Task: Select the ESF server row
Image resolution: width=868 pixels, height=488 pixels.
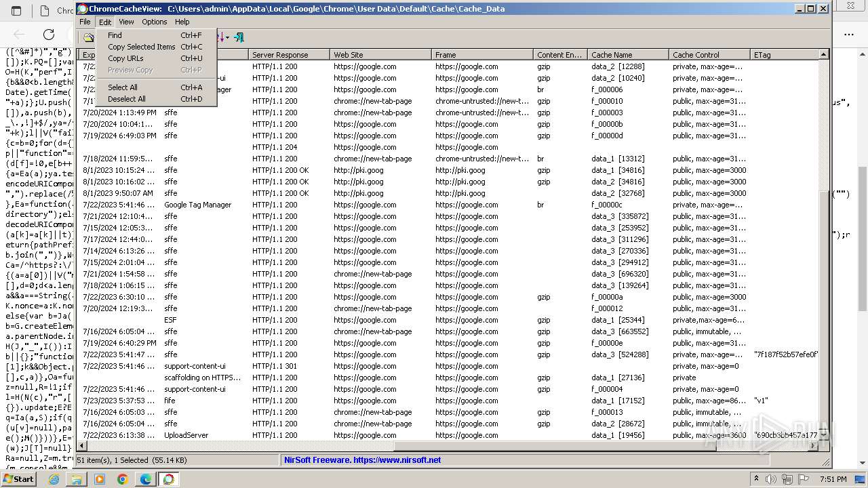Action: click(x=449, y=320)
